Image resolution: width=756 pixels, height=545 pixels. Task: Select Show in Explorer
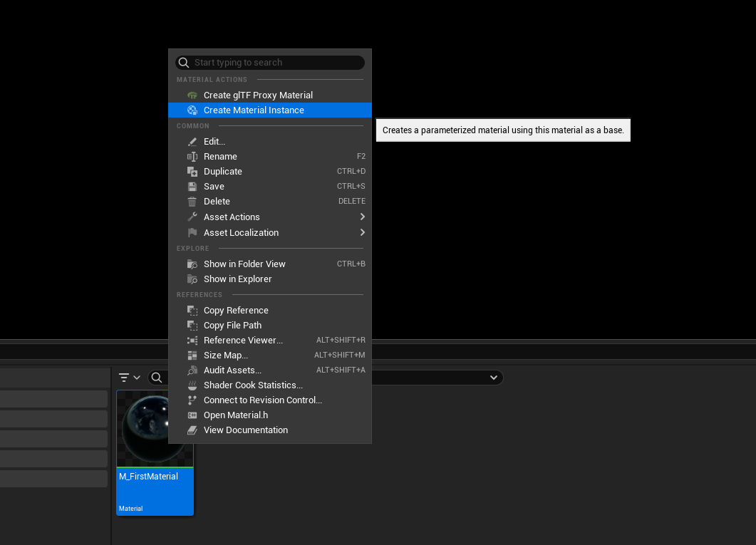(x=270, y=279)
